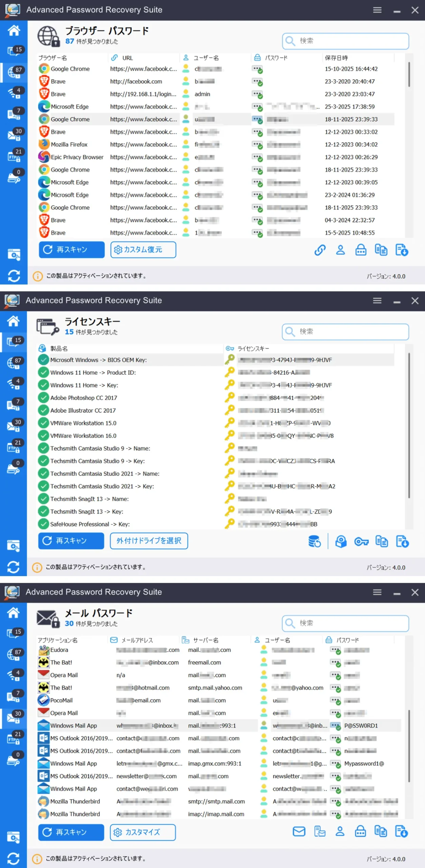Click copy mail address envelope icon in mail window
425x868 pixels.
tap(299, 831)
